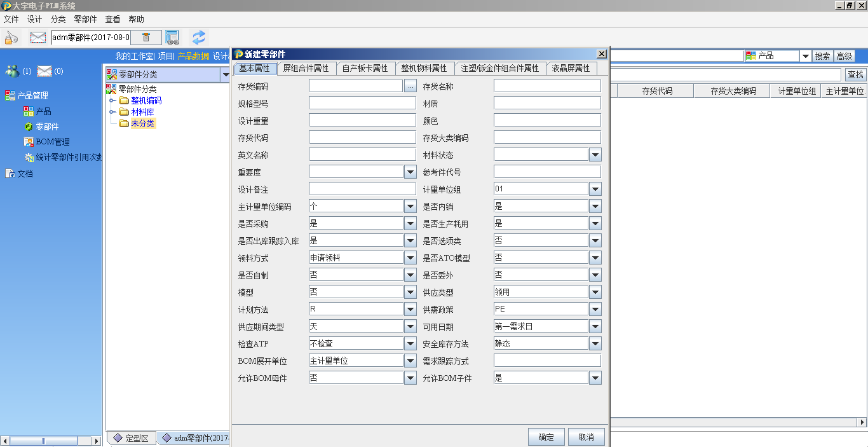Open 是否采购 dropdown

(410, 223)
